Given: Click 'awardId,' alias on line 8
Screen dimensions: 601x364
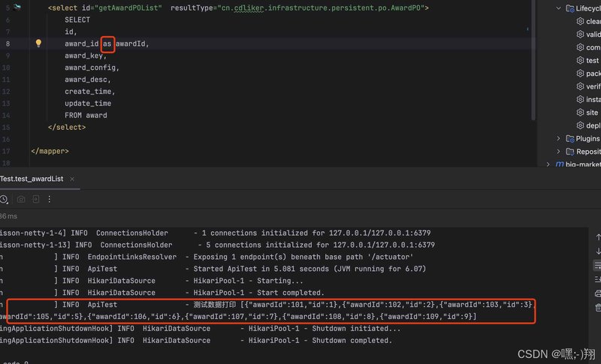Looking at the screenshot, I should point(132,44).
